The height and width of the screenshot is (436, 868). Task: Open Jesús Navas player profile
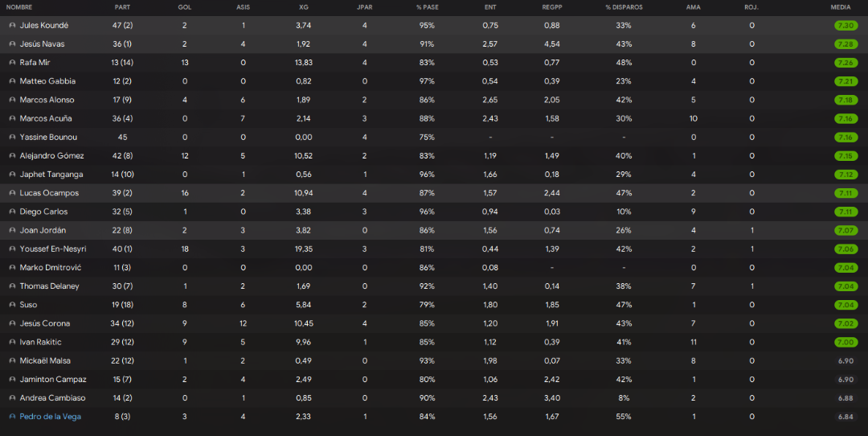42,43
